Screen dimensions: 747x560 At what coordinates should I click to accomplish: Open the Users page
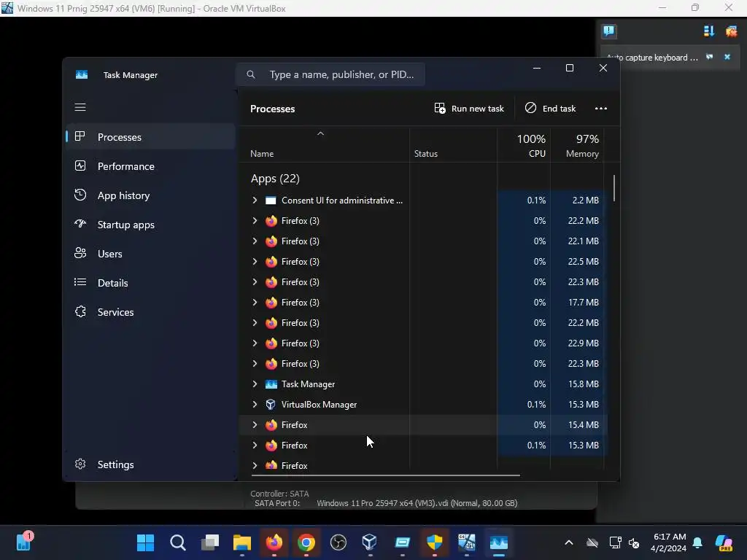[150, 254]
